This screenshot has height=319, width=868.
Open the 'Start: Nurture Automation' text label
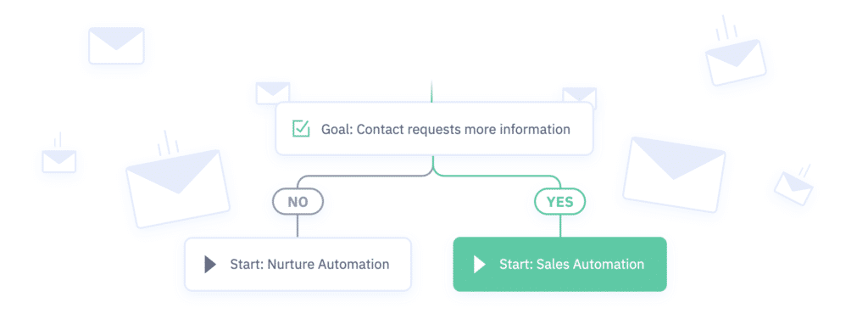pyautogui.click(x=309, y=264)
